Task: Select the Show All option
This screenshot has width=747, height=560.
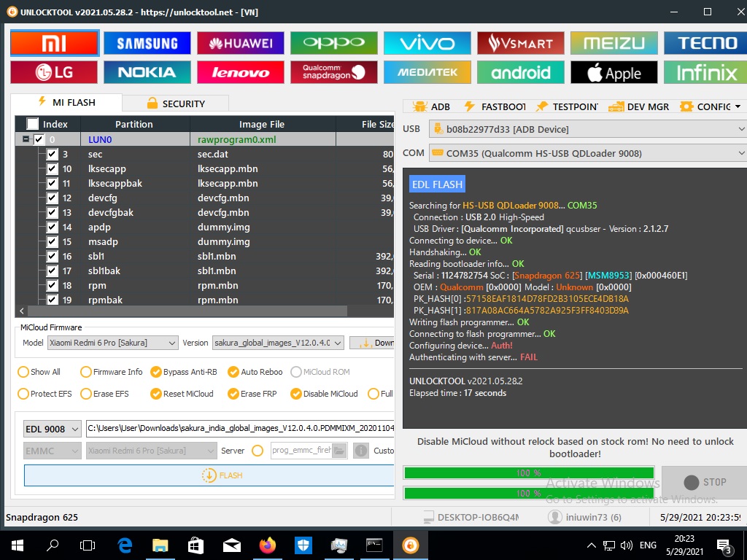Action: (39, 372)
